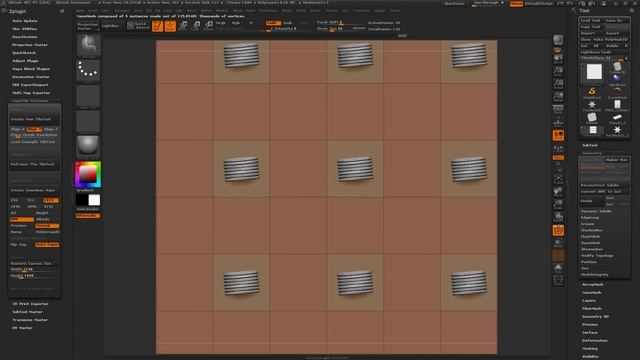Open the dots stroke type picker
Image resolution: width=640 pixels, height=360 pixels.
click(x=88, y=70)
